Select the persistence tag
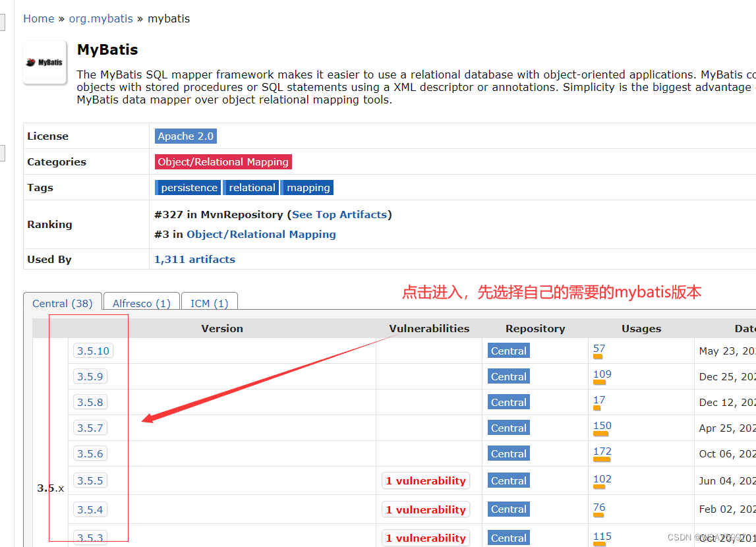This screenshot has height=547, width=756. tap(188, 187)
